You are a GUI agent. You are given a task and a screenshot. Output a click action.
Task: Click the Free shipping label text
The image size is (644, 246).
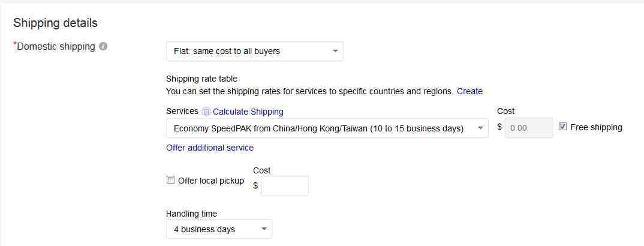coord(597,127)
